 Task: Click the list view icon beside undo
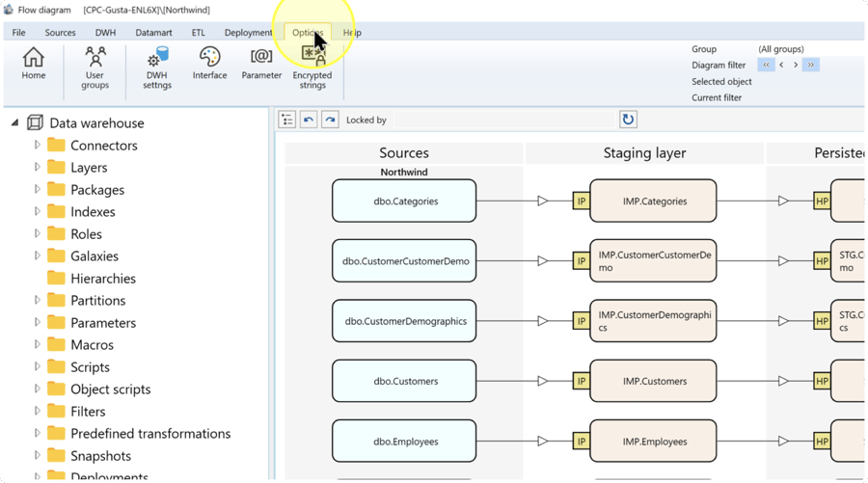pyautogui.click(x=286, y=120)
